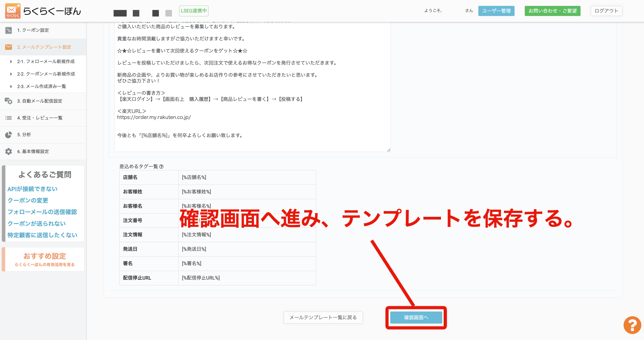Click the [%店舗名%] tag cell
Image resolution: width=644 pixels, height=340 pixels.
[x=247, y=177]
